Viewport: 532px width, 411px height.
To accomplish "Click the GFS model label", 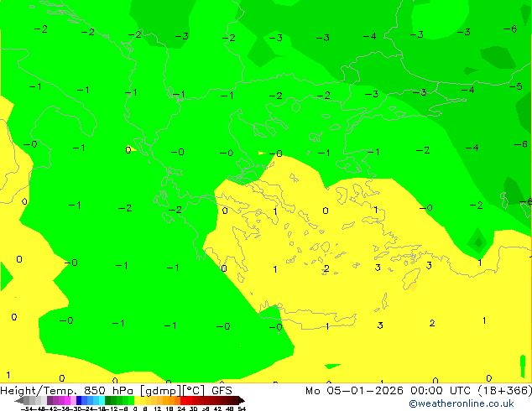I will 222,390.
